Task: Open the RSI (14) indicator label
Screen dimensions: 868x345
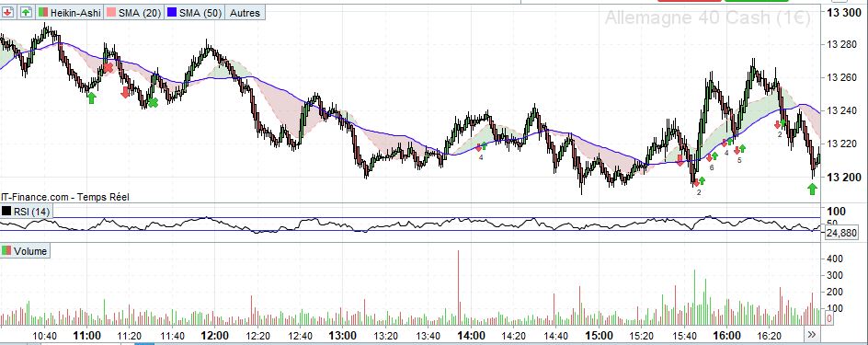Action: click(26, 211)
